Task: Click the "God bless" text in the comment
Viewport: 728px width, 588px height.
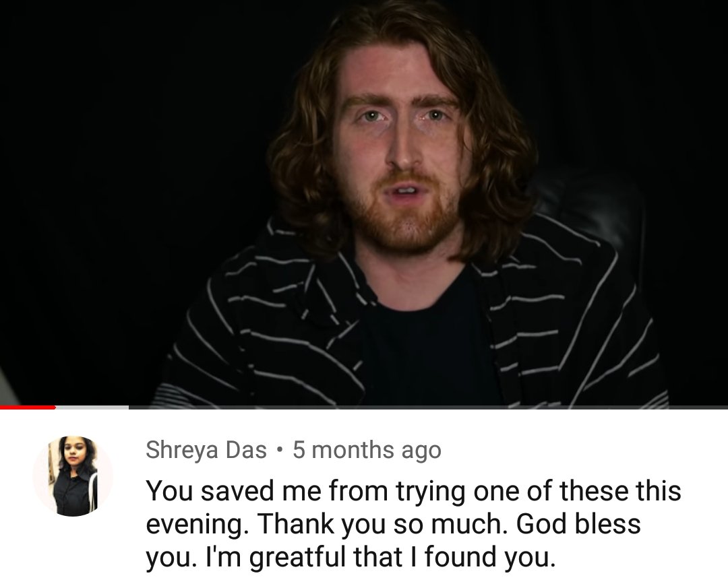Action: pos(578,524)
